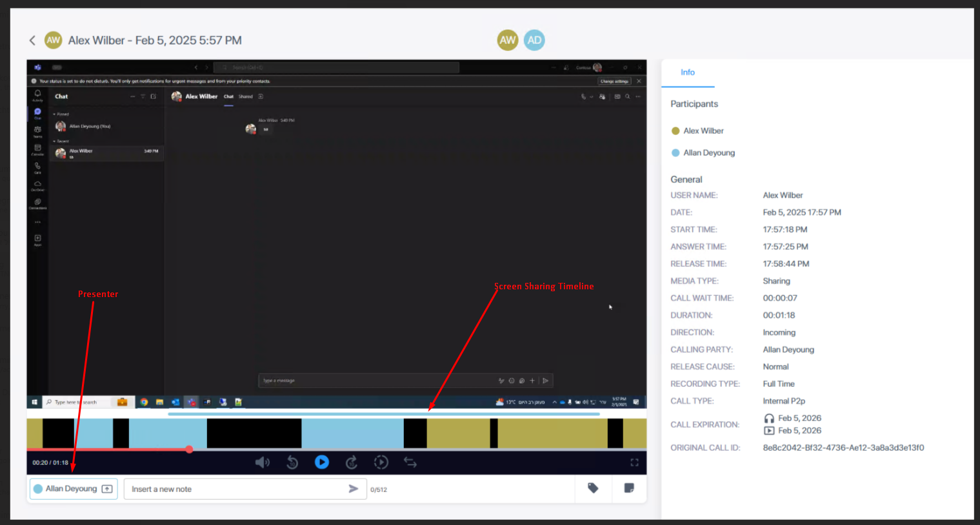Viewport: 980px width, 525px height.
Task: Send the note with the arrow icon
Action: click(x=354, y=489)
